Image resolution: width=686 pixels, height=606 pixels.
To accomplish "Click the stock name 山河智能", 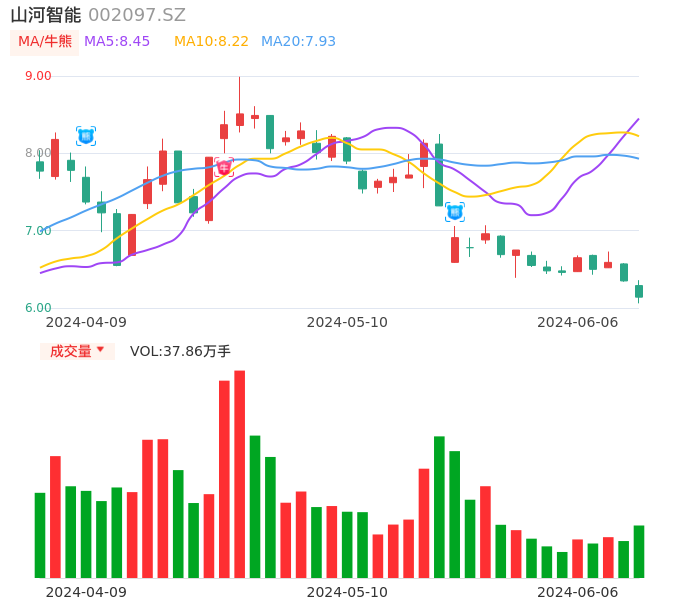I will pos(46,15).
